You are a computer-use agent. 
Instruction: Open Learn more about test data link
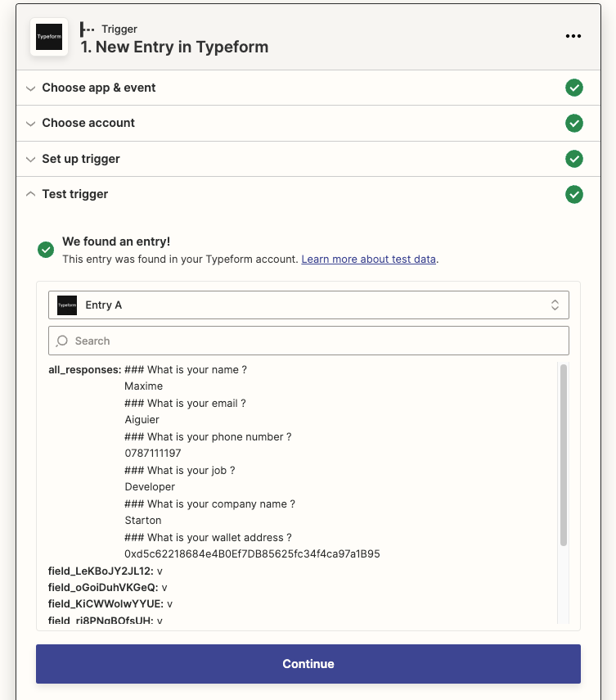(368, 259)
